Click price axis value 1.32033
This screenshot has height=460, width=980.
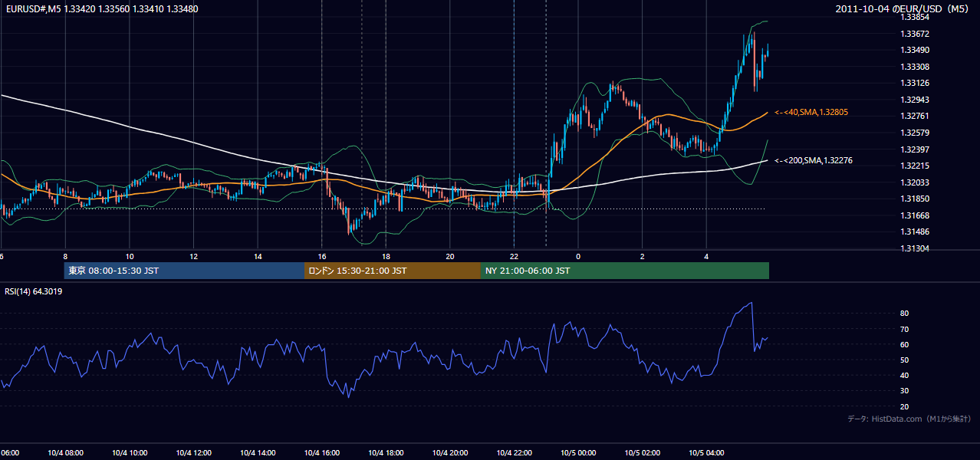[915, 182]
